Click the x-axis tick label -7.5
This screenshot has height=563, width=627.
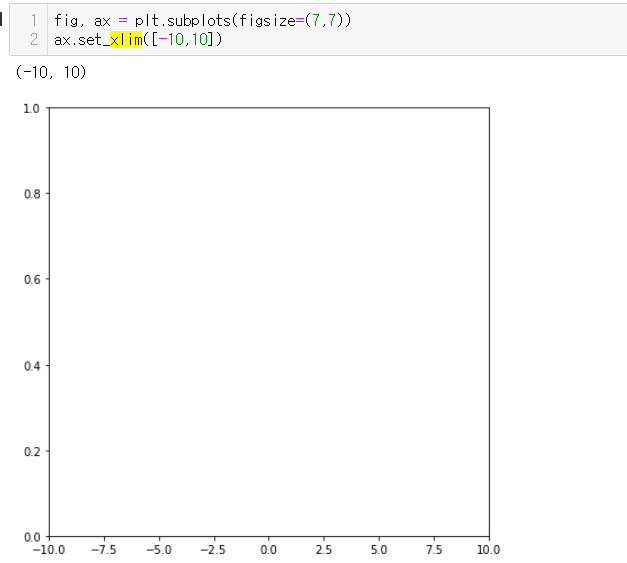[x=104, y=550]
